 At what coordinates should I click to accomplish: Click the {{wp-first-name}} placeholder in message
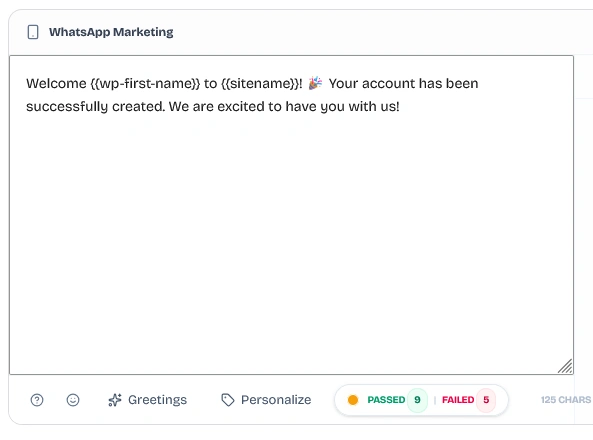pos(145,83)
